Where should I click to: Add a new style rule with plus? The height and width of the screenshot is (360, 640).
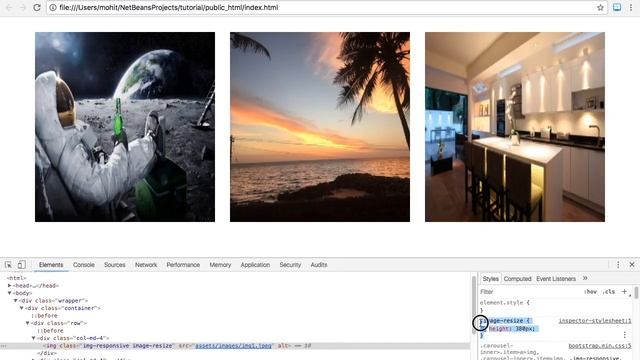pyautogui.click(x=624, y=291)
